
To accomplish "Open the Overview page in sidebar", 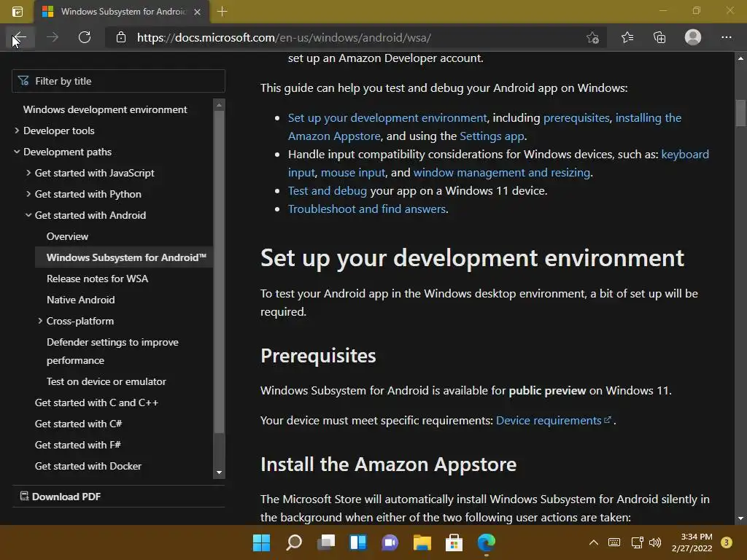I will coord(67,236).
